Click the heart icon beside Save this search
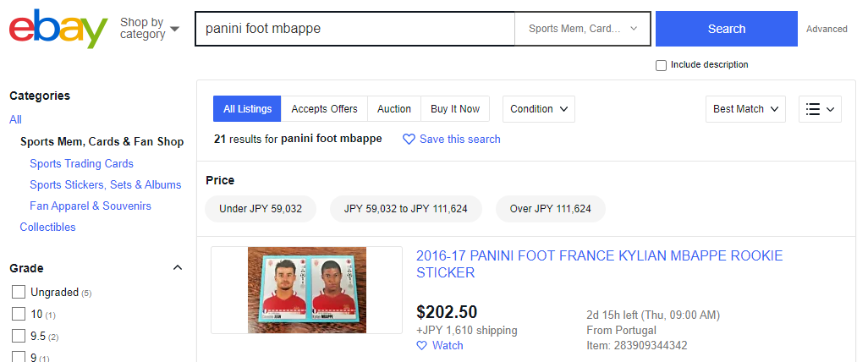 (x=409, y=139)
